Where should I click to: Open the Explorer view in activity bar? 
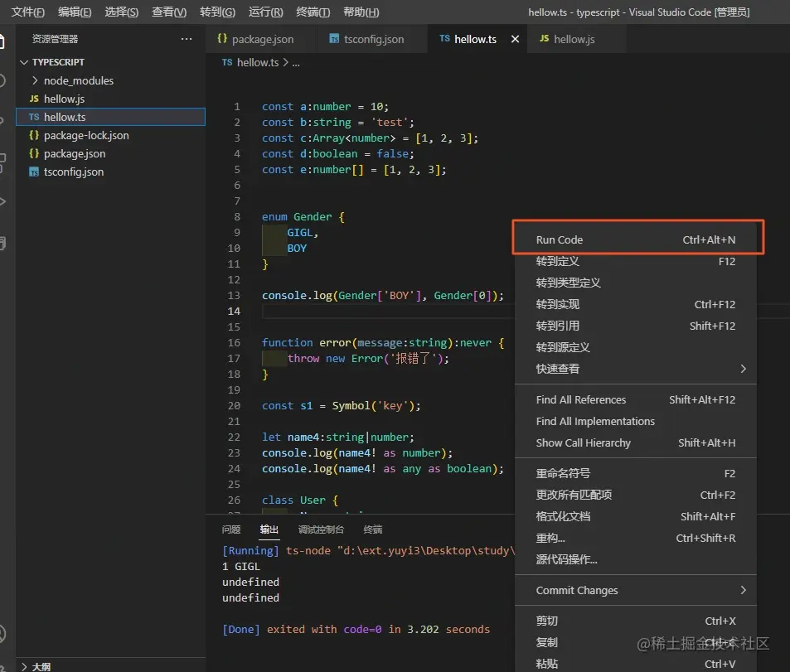(x=3, y=41)
